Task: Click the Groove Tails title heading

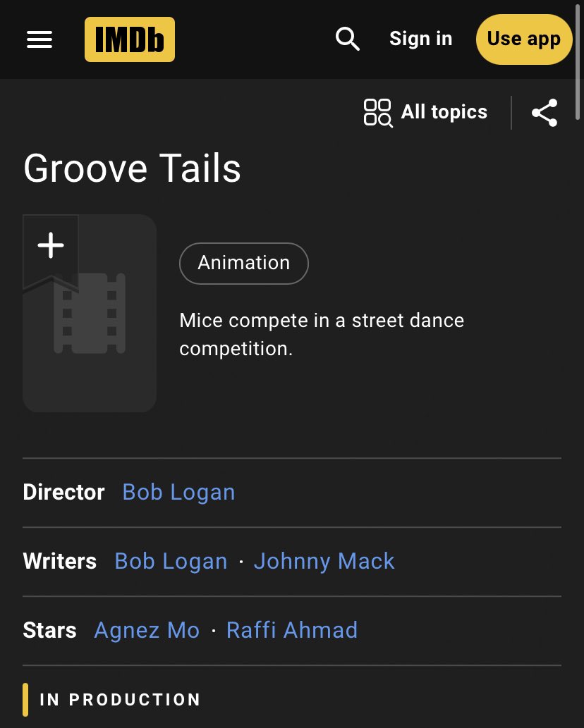Action: pos(133,168)
